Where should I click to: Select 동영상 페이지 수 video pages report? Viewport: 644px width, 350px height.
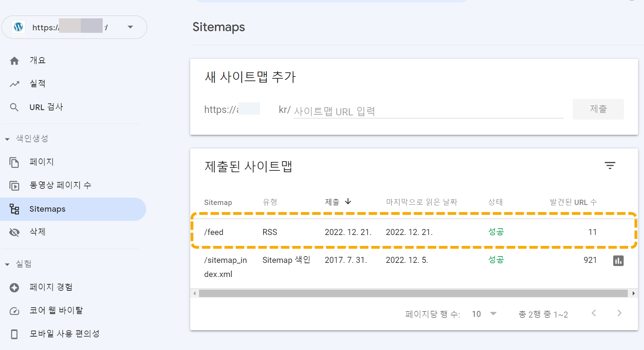coord(60,185)
